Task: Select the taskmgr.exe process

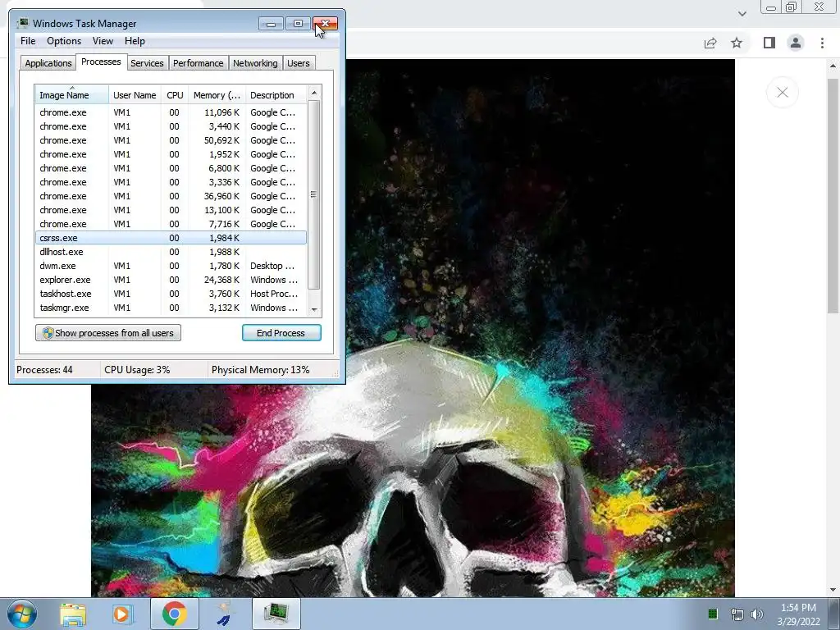Action: (x=171, y=308)
